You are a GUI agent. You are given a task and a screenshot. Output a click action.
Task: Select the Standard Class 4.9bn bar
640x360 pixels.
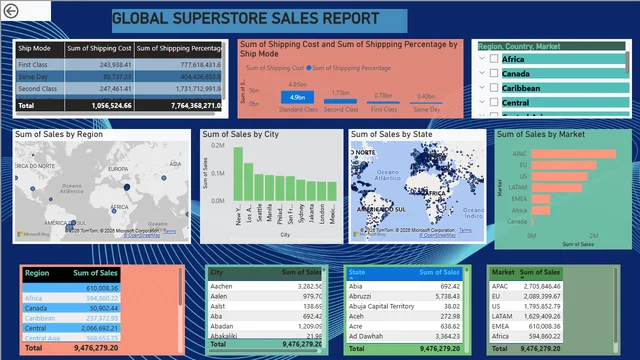point(298,97)
